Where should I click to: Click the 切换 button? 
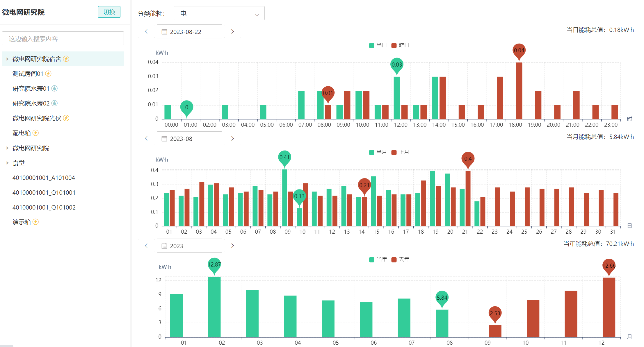click(x=109, y=12)
